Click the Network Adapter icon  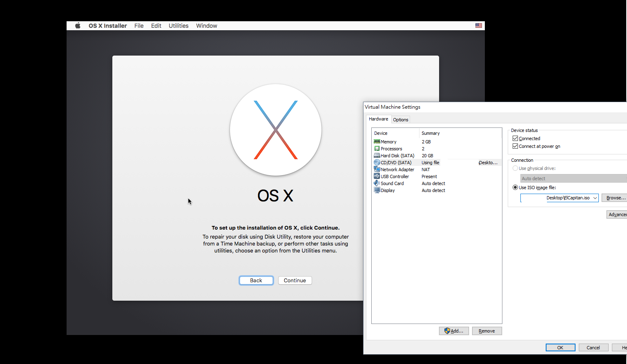click(x=377, y=169)
